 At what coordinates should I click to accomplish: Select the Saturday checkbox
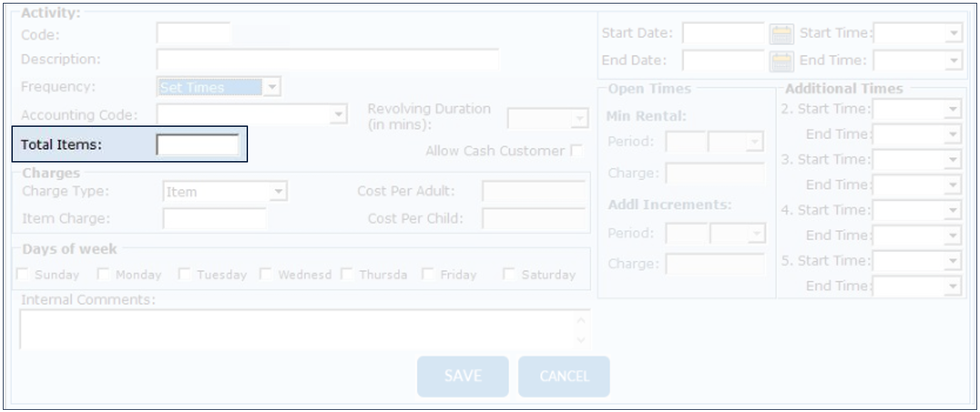click(x=510, y=274)
